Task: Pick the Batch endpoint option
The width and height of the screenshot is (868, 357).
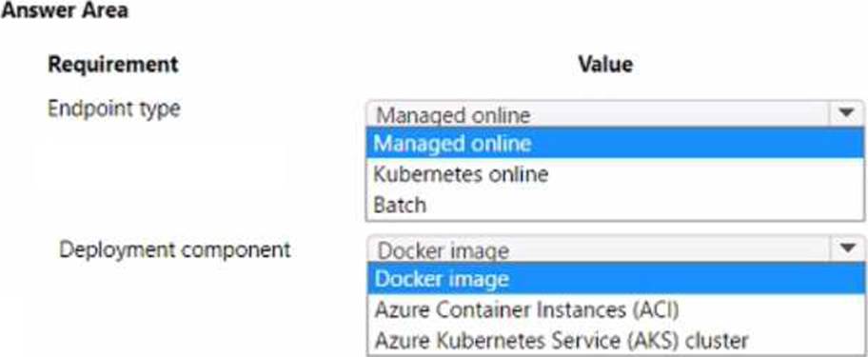Action: click(x=615, y=205)
